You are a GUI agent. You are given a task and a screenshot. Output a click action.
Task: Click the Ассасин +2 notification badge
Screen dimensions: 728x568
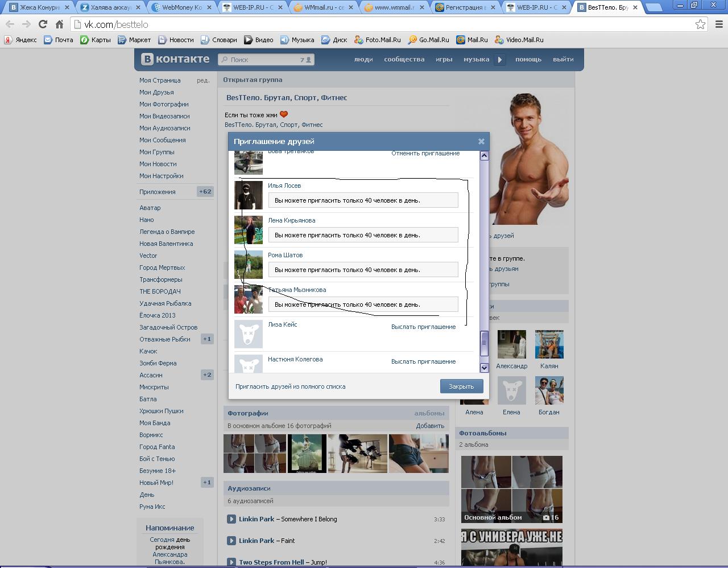[x=207, y=374]
